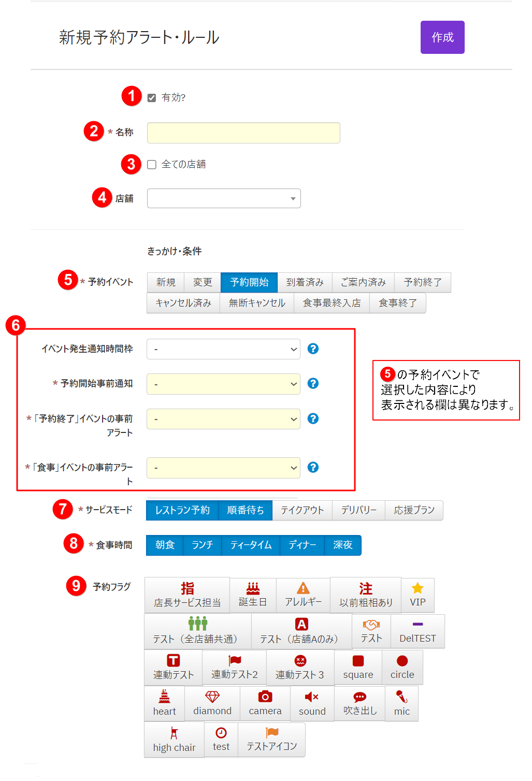Click the help icon beside イベント発生通知時間枠

(313, 349)
